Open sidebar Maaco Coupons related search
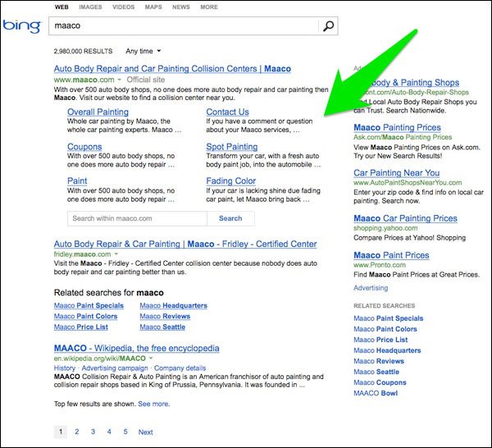Screen dimensions: 492x448 point(380,382)
